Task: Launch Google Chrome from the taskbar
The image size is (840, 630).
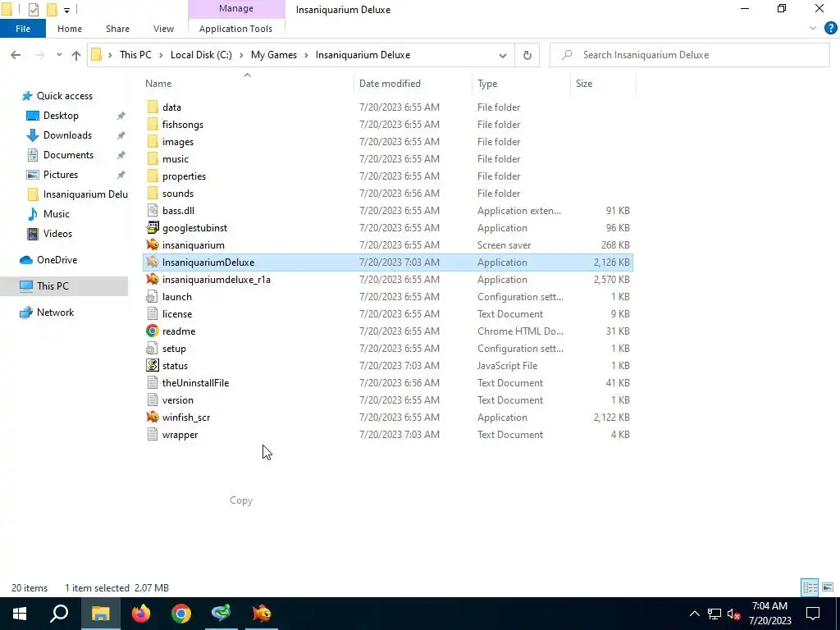Action: (181, 614)
